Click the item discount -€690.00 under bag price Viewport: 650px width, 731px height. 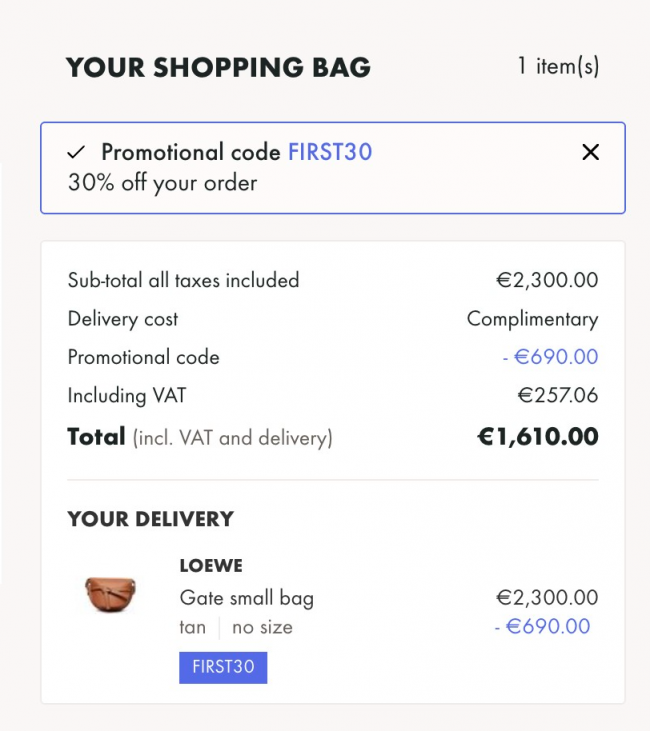(x=542, y=627)
